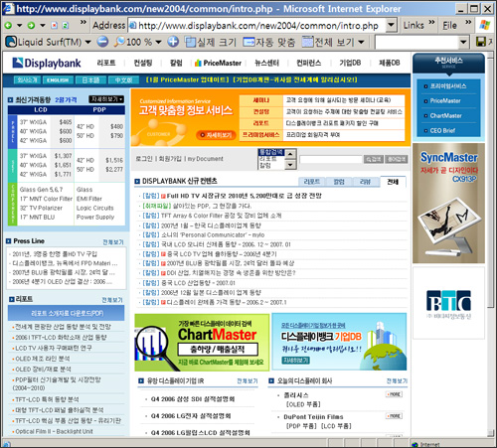Stop page loading with the red Stop icon
This screenshot has height=448, width=497.
pos(55,26)
